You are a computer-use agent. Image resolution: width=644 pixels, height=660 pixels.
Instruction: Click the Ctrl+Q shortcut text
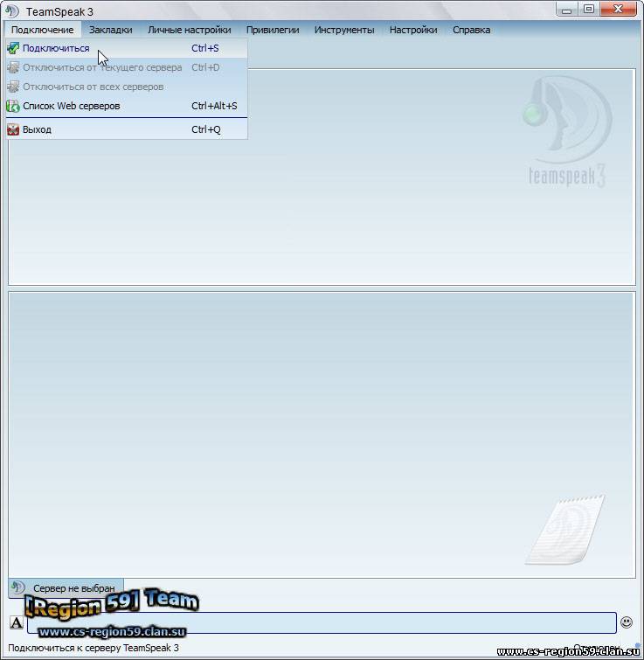point(205,129)
